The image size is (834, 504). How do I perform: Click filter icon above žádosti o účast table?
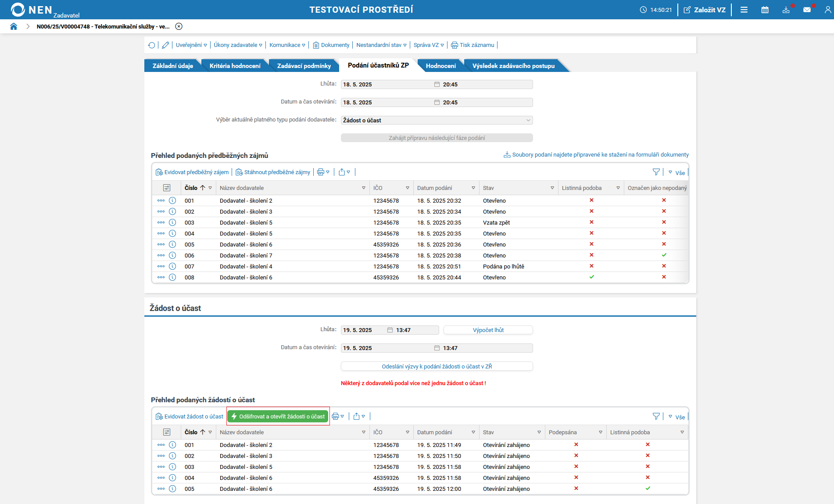pos(656,416)
